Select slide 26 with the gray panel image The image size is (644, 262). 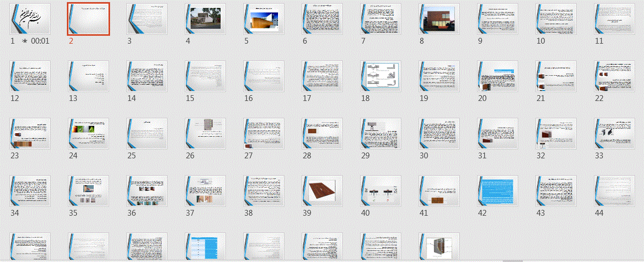tap(206, 133)
